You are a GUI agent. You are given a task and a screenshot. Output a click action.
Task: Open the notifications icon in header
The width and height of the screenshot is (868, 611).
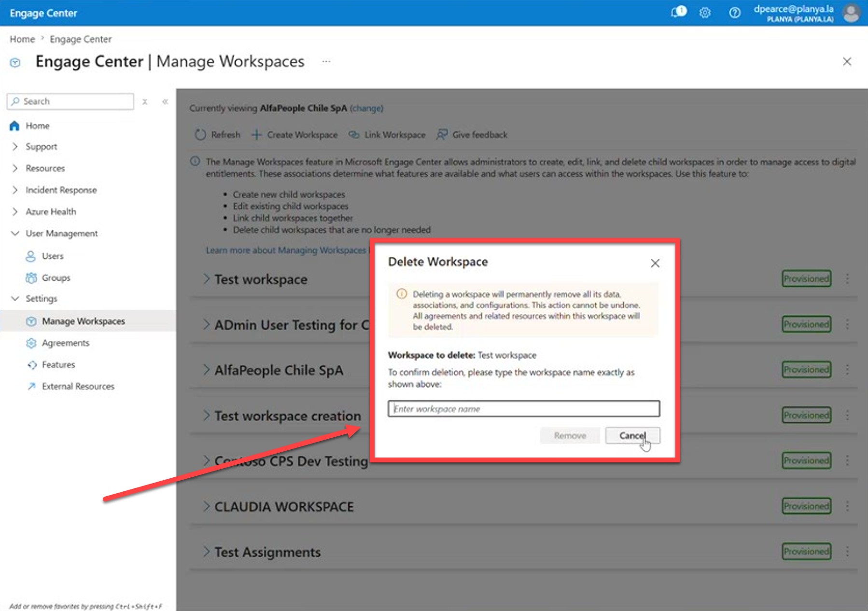click(x=678, y=12)
